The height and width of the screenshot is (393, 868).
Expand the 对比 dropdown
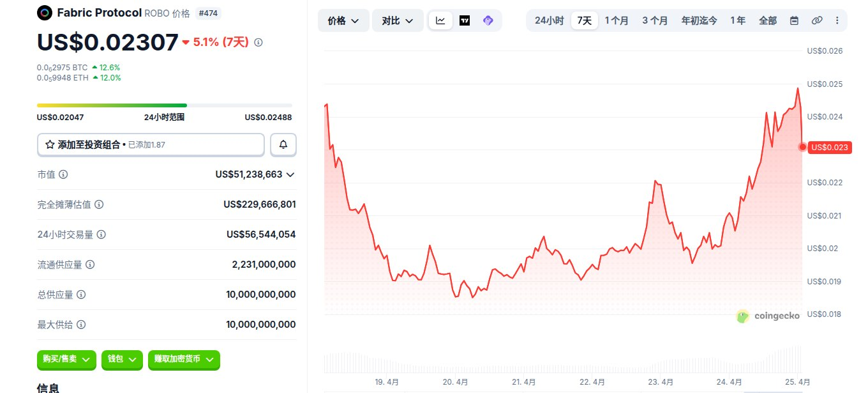398,20
